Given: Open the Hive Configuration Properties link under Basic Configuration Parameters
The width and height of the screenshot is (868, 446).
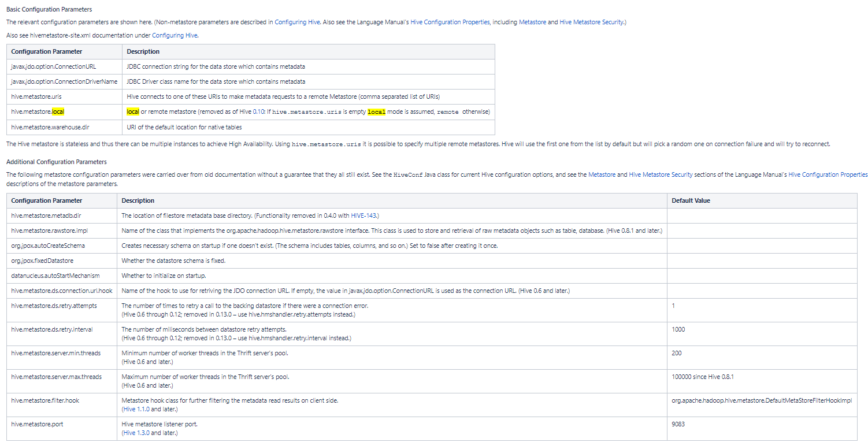Looking at the screenshot, I should [x=450, y=22].
